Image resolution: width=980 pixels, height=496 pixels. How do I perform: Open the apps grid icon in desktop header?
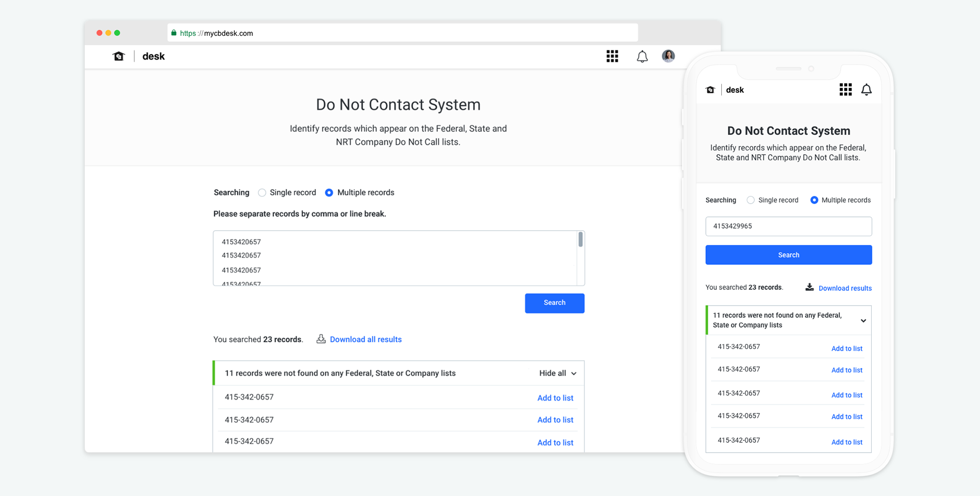click(612, 56)
